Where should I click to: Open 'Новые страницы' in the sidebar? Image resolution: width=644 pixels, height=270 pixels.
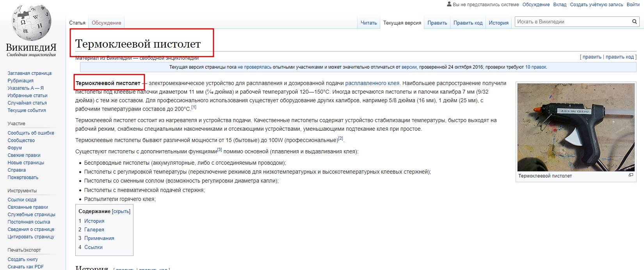[26, 162]
